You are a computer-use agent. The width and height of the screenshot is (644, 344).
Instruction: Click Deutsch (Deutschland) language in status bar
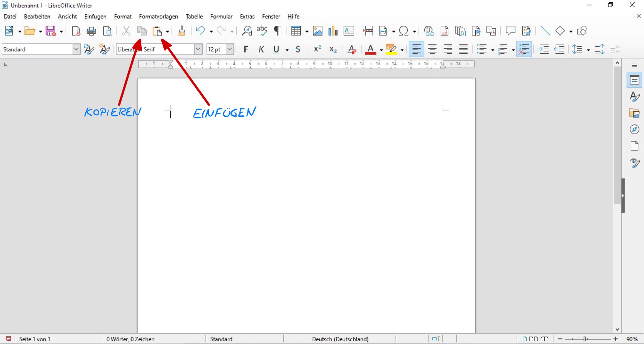pyautogui.click(x=340, y=339)
